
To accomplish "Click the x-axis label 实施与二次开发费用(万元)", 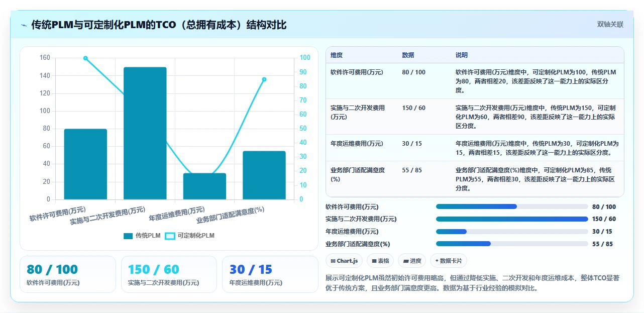I will pyautogui.click(x=108, y=216).
